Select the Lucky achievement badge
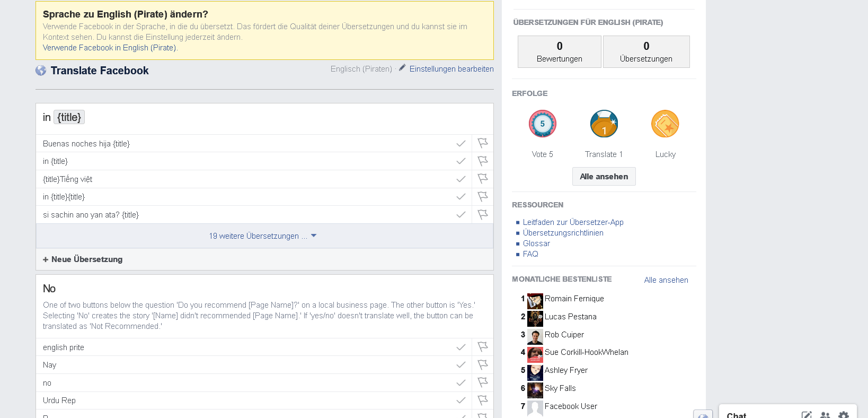Screen dimensions: 868x418 tap(665, 124)
